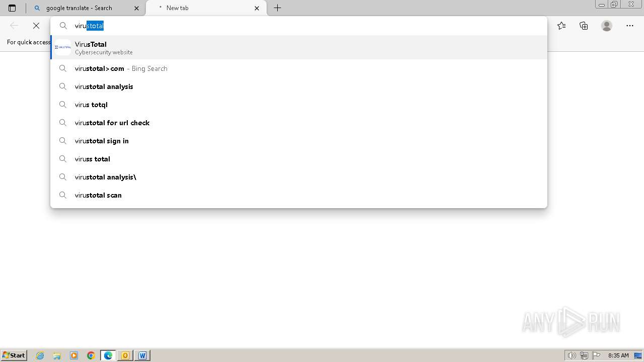The width and height of the screenshot is (644, 362).
Task: Click the address bar magnifier icon
Action: click(x=63, y=26)
